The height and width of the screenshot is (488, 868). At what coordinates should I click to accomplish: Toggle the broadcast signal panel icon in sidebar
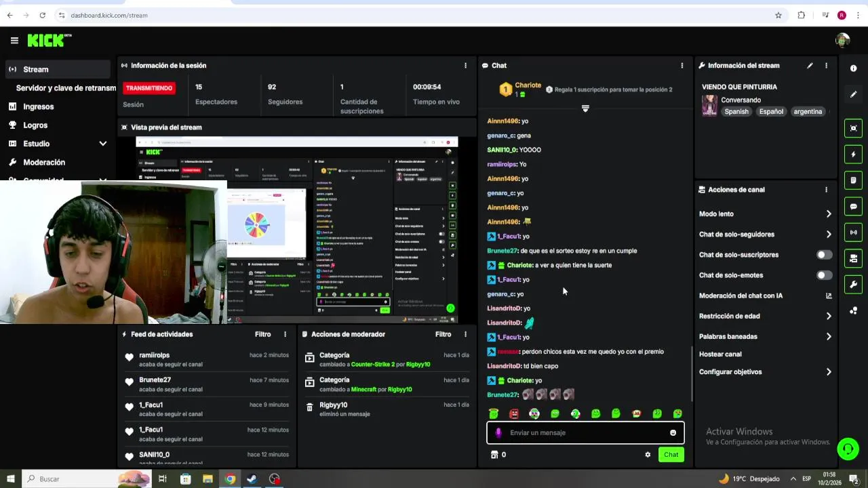click(853, 232)
